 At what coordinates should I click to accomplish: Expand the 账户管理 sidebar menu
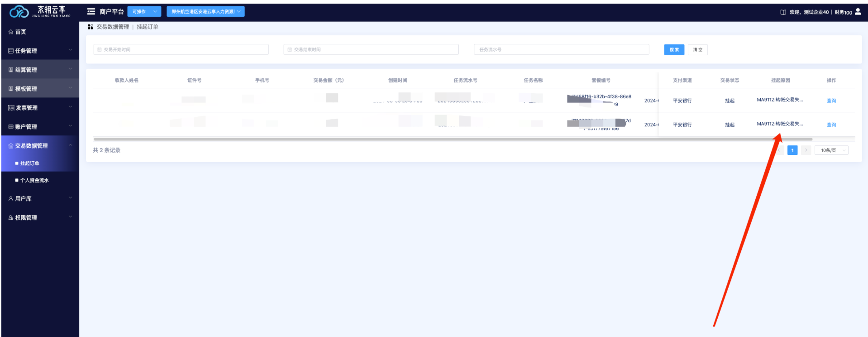(x=40, y=127)
